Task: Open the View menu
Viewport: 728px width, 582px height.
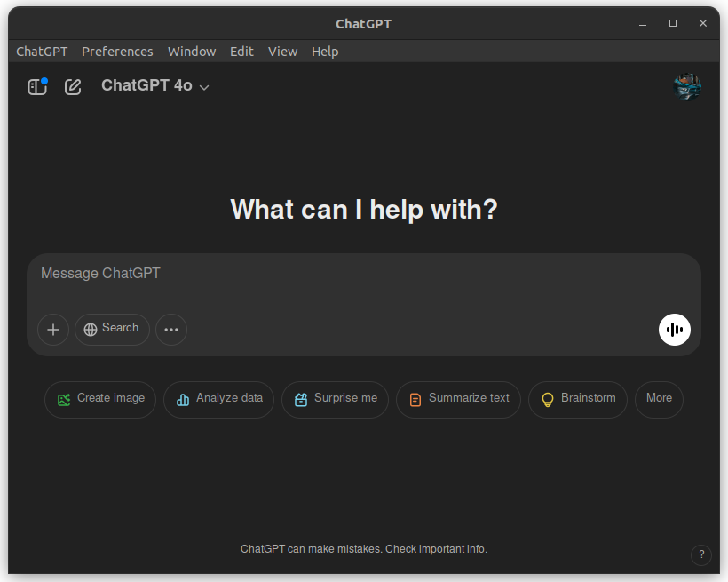Action: (282, 52)
